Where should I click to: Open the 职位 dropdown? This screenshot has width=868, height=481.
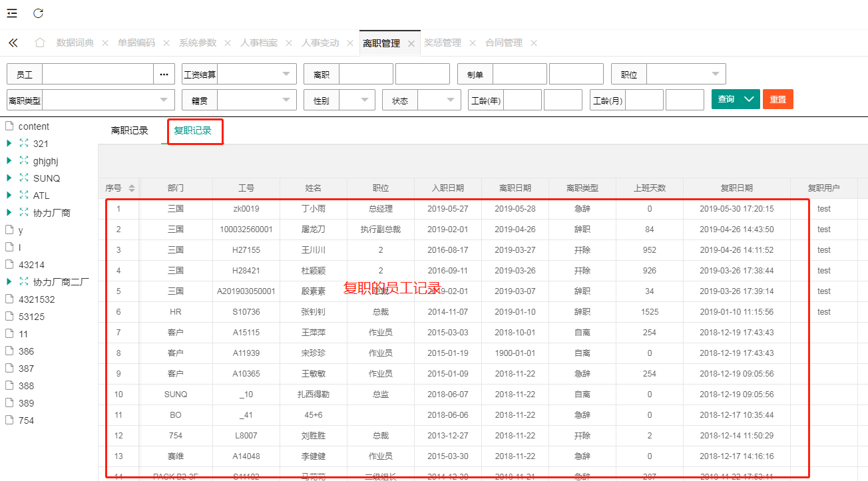pyautogui.click(x=686, y=75)
